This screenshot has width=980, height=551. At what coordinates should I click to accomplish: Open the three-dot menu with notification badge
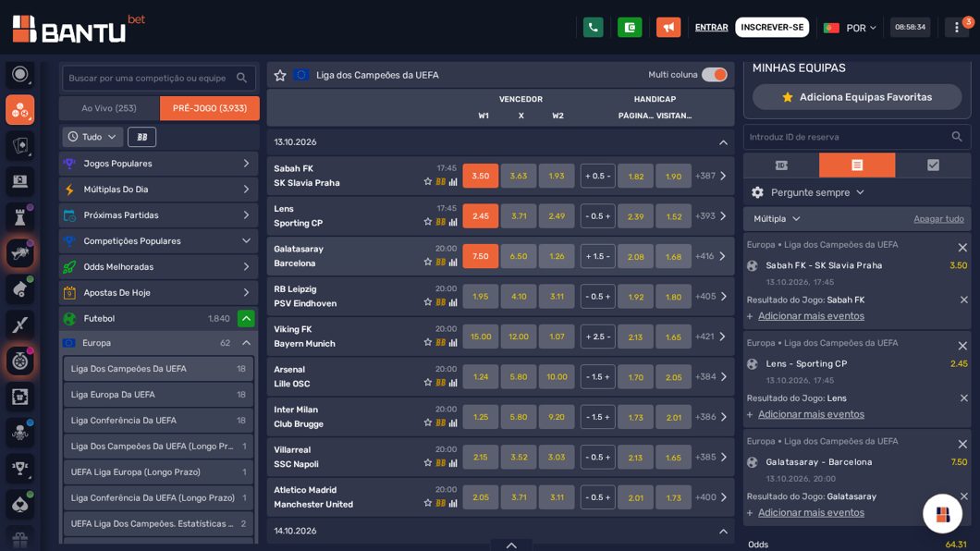(x=957, y=28)
